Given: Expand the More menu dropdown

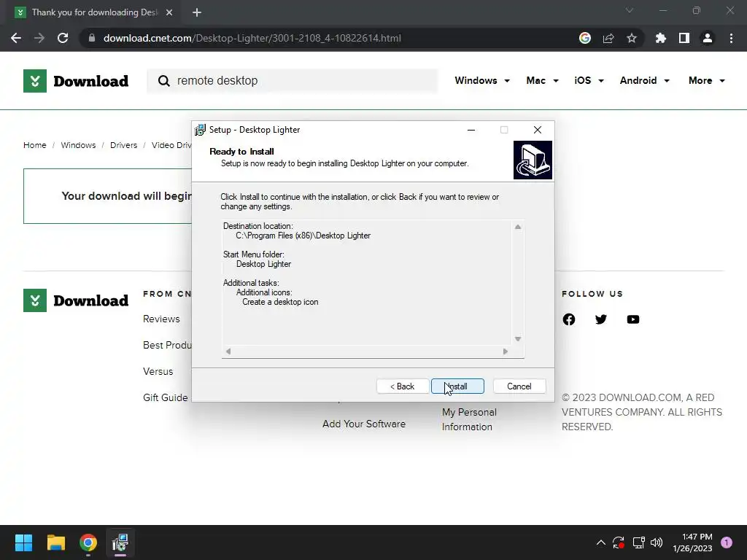Looking at the screenshot, I should click(706, 80).
